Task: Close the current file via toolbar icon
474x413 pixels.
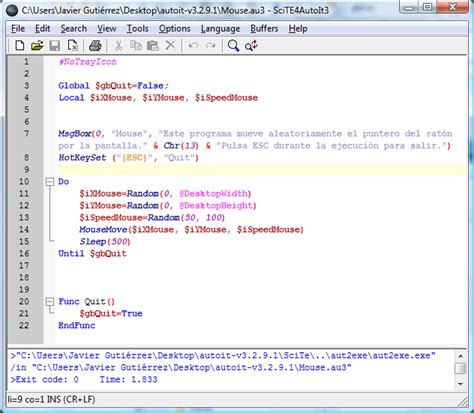Action: [x=72, y=45]
